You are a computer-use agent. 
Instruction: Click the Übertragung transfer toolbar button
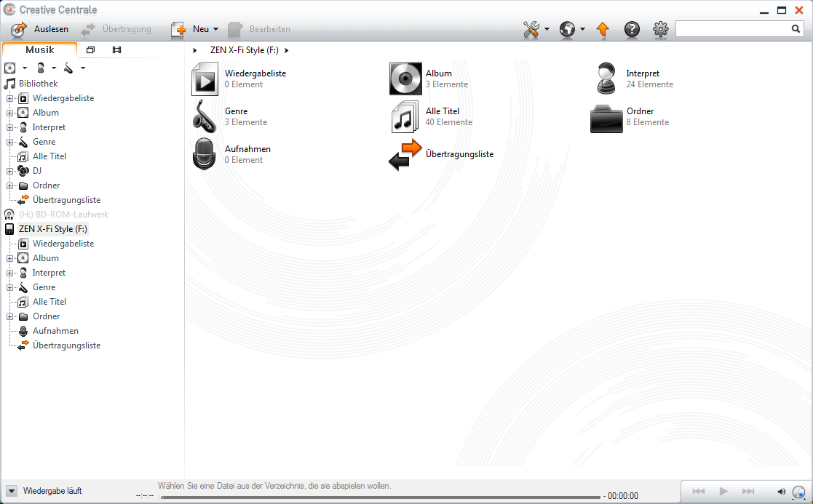point(116,29)
